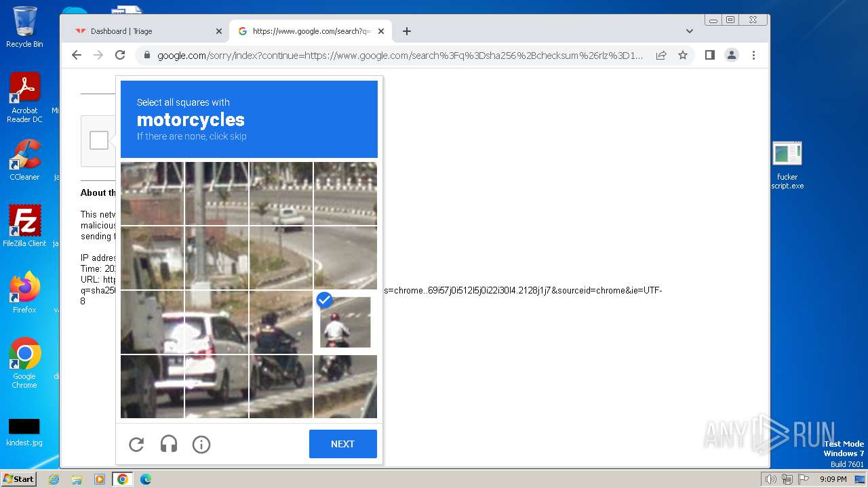Select the tile with distant silver car
The height and width of the screenshot is (488, 868).
(281, 193)
